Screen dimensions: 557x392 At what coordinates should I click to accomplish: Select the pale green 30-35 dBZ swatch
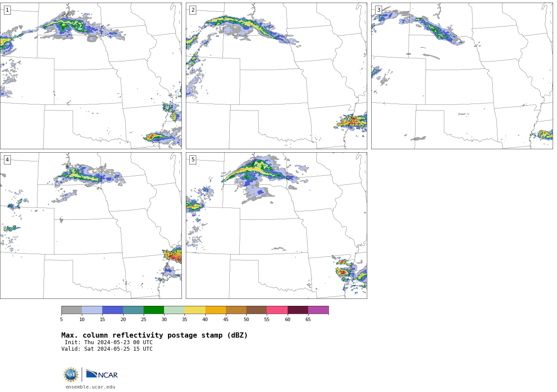coord(174,310)
